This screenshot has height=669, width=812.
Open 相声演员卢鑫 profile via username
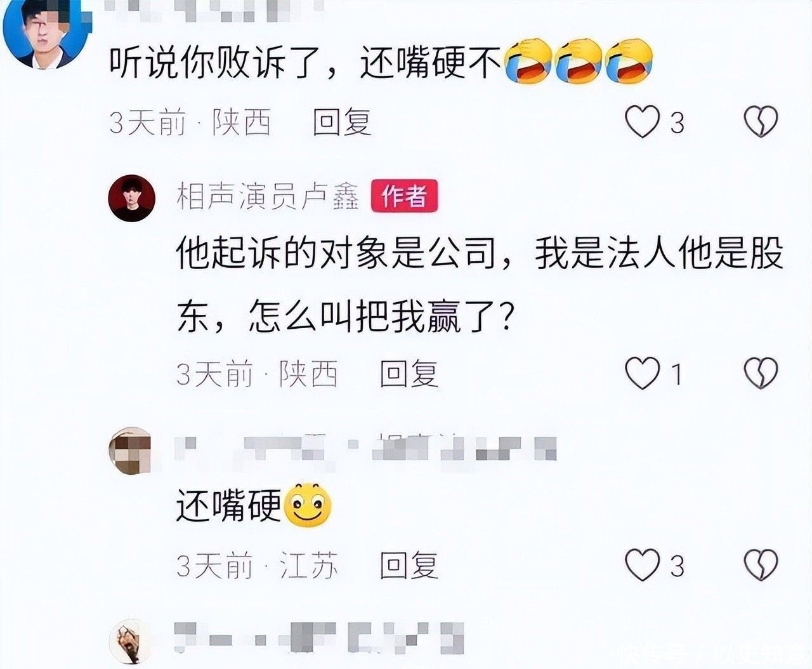click(268, 197)
